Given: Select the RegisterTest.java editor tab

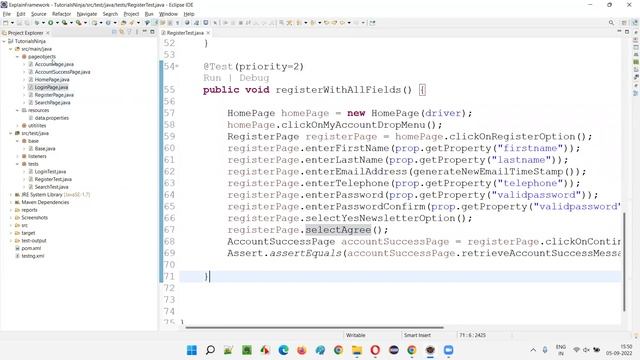Looking at the screenshot, I should [x=185, y=33].
